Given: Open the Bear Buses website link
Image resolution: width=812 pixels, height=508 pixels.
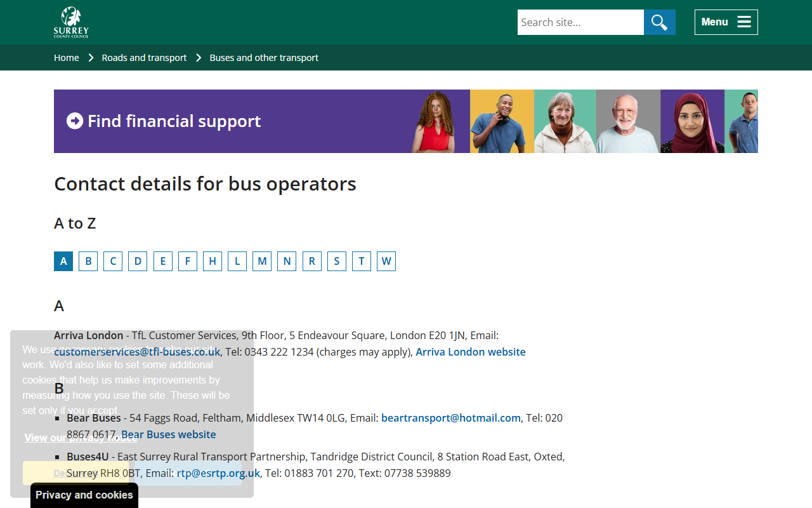Looking at the screenshot, I should 169,434.
